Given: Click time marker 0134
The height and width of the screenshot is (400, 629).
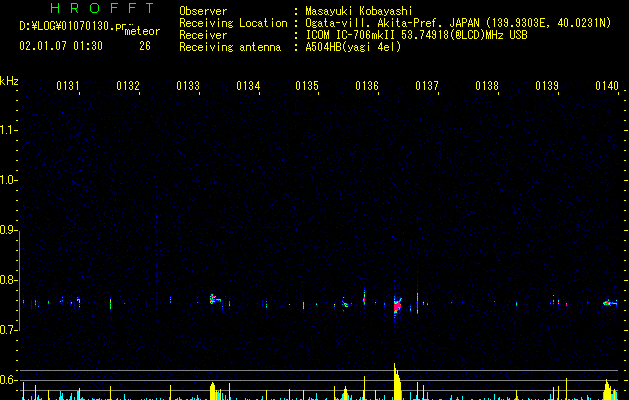Looking at the screenshot, I should point(248,86).
